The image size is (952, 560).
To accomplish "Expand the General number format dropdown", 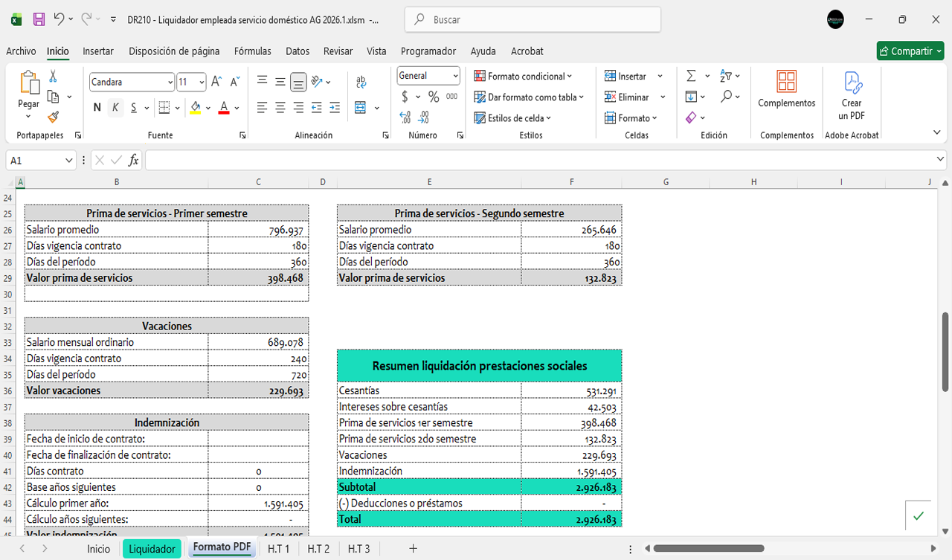I will 455,76.
